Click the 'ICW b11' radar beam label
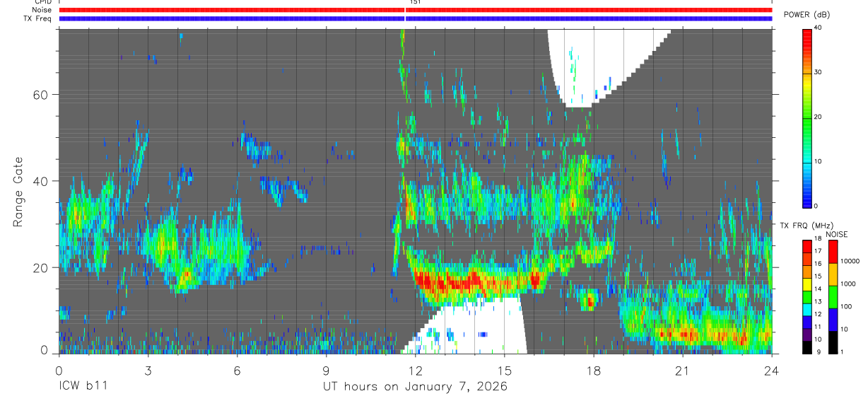 click(x=82, y=387)
